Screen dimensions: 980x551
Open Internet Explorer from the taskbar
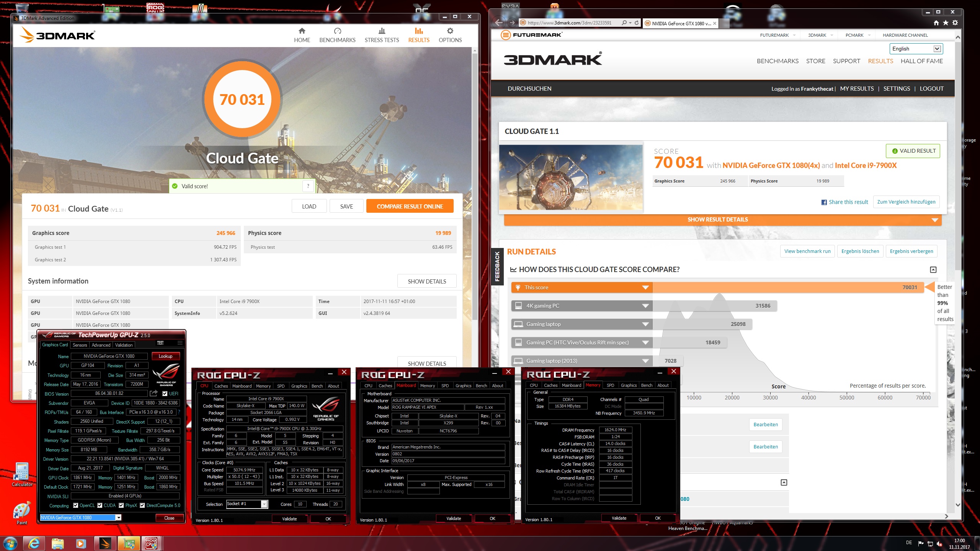click(x=34, y=543)
